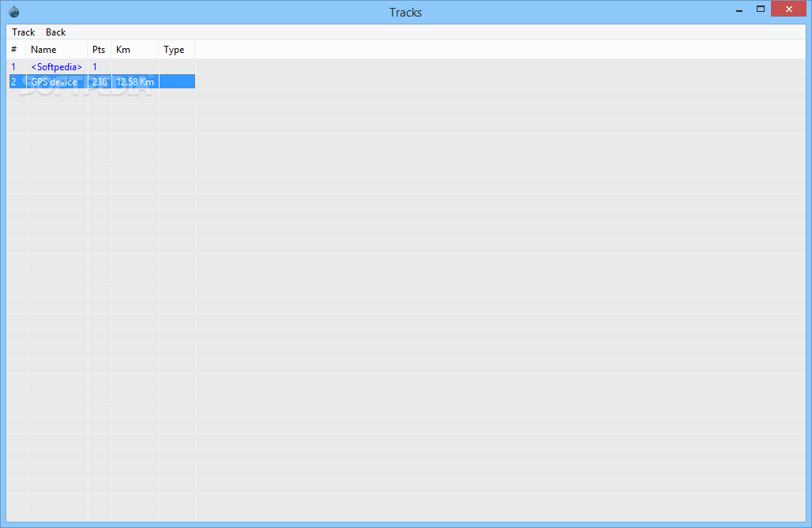This screenshot has width=812, height=528.
Task: Click the Km column header
Action: [135, 50]
